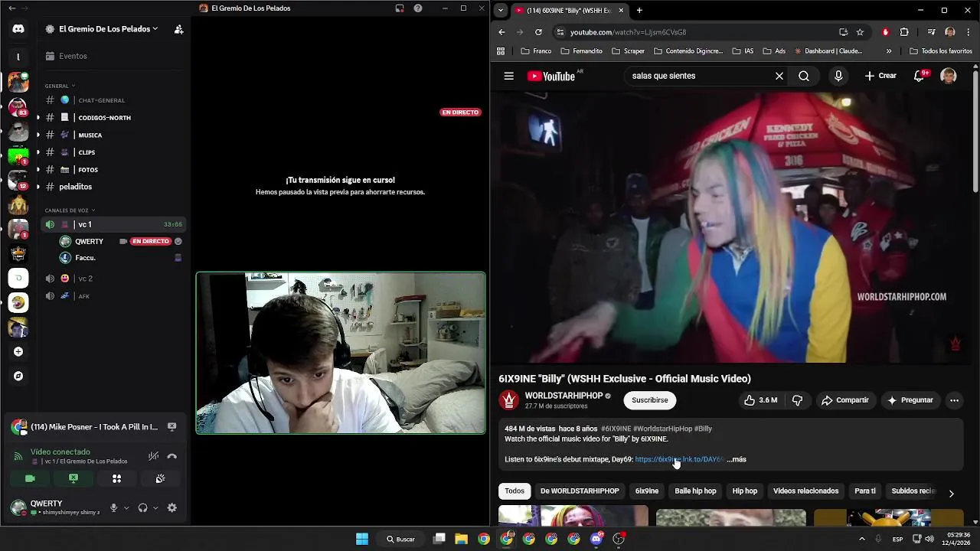Click the webcam video tile in Discord
This screenshot has width=980, height=551.
[x=341, y=353]
